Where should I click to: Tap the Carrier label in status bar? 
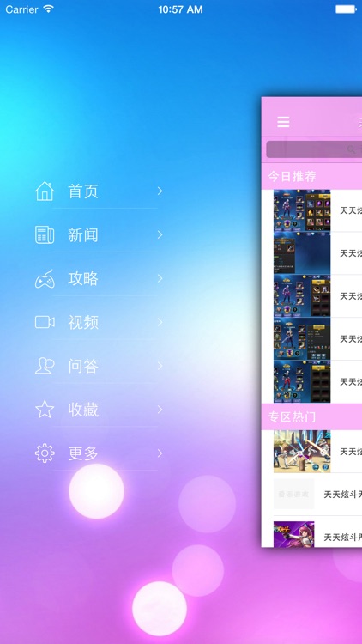22,9
